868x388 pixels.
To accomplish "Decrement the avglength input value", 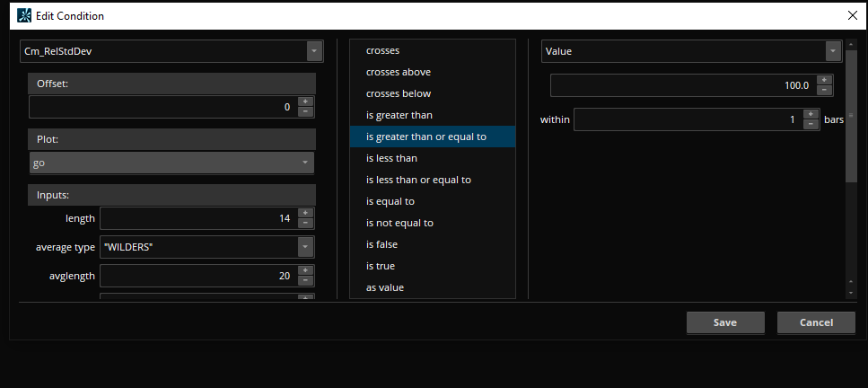I will (305, 281).
